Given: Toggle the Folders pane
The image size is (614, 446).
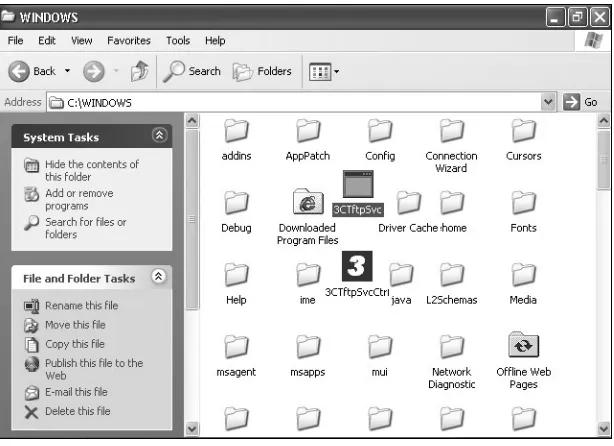Looking at the screenshot, I should point(262,71).
